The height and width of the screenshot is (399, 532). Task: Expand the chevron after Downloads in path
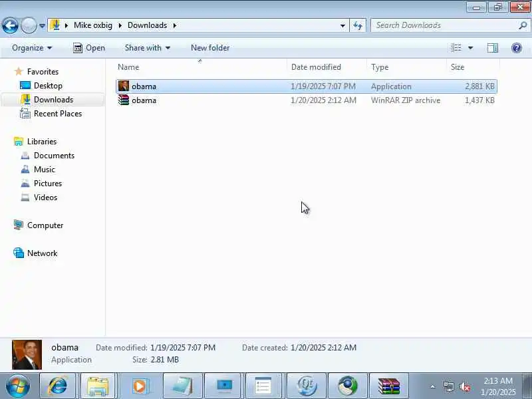175,25
